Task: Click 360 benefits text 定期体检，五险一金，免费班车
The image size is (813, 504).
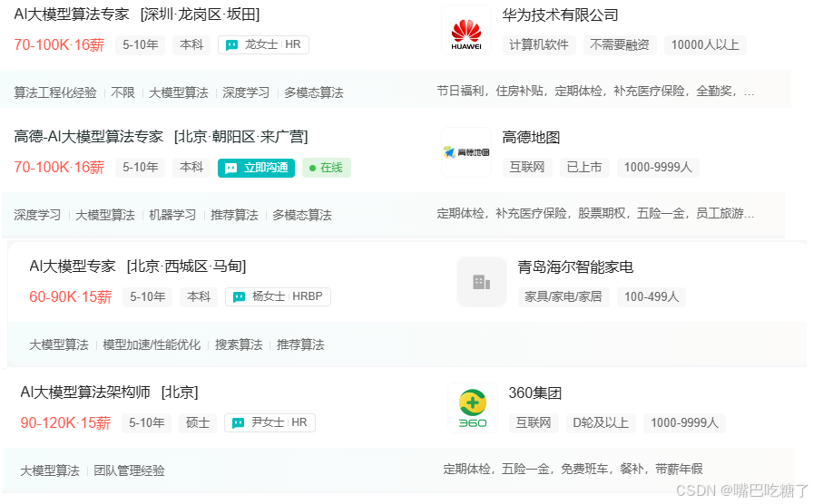Action: tap(525, 470)
